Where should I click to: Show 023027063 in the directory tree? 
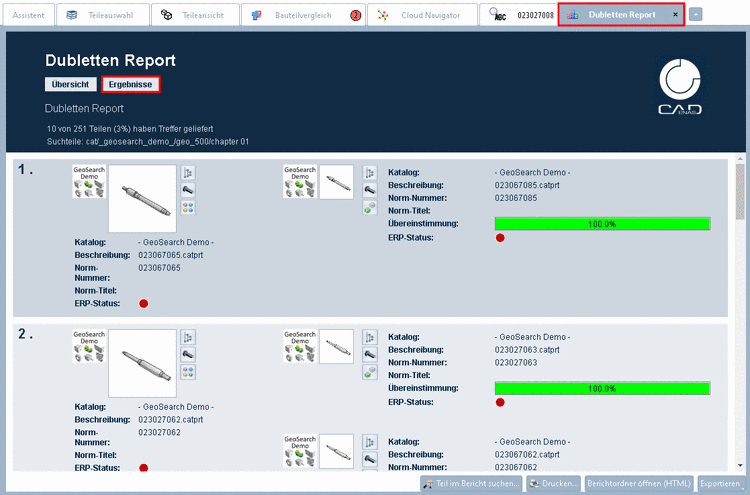point(370,337)
